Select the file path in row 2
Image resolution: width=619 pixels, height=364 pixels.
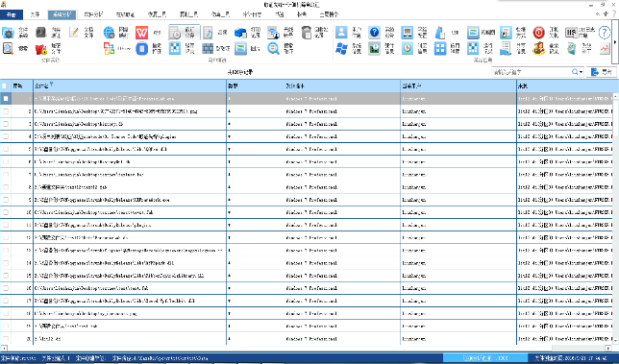pyautogui.click(x=115, y=111)
